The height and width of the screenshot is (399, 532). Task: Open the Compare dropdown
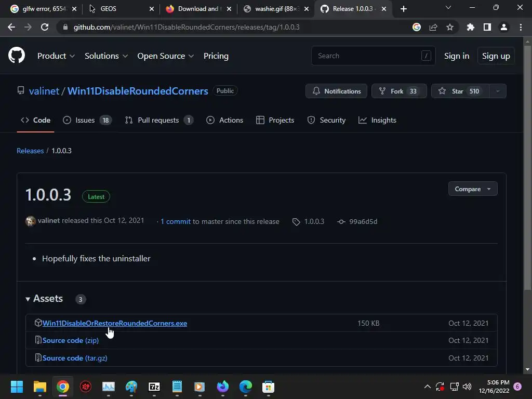coord(473,189)
